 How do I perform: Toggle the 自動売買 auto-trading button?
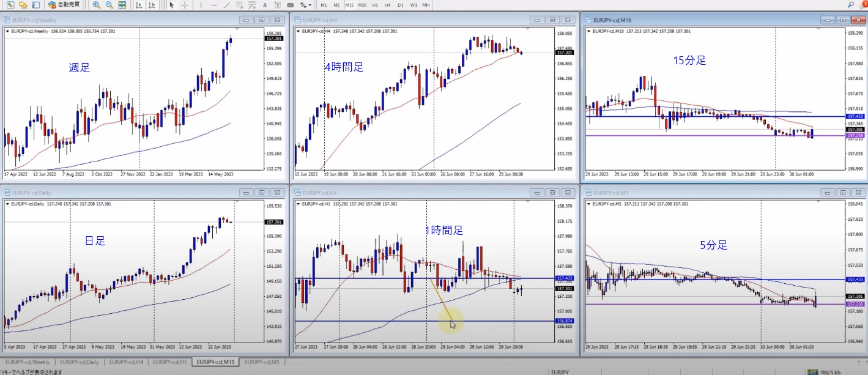[64, 5]
